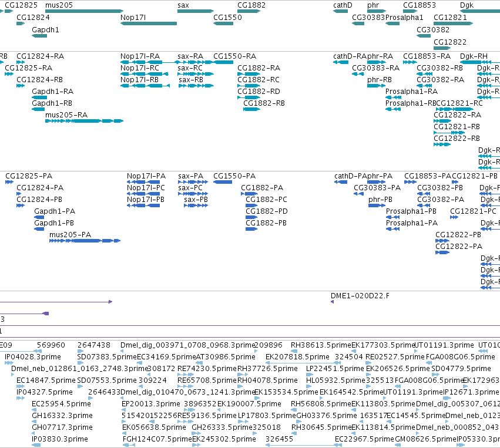500x448 pixels.
Task: Select protein sax-PA
Action: tap(191, 176)
